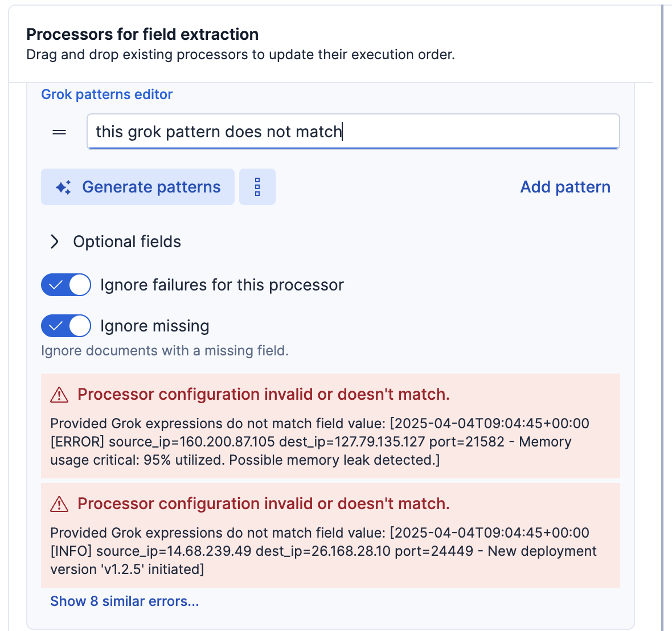Click the 'Ignore missing' toggle label text
The width and height of the screenshot is (672, 631).
[x=155, y=326]
